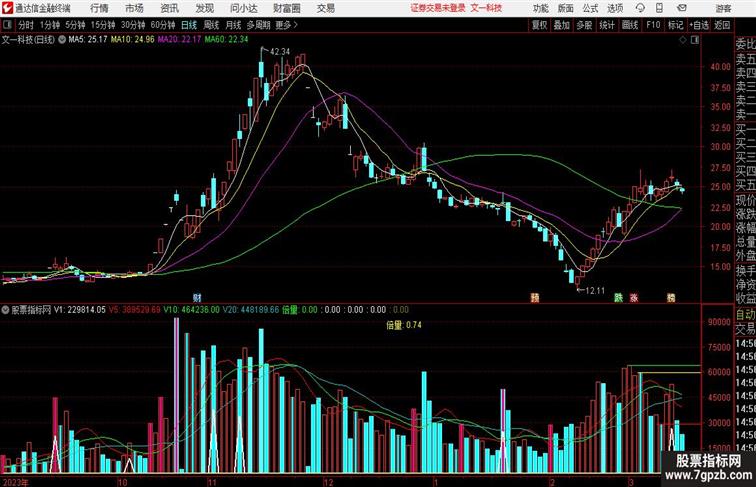This screenshot has width=756, height=487.
Task: Click the 返回 back button
Action: (x=722, y=25)
